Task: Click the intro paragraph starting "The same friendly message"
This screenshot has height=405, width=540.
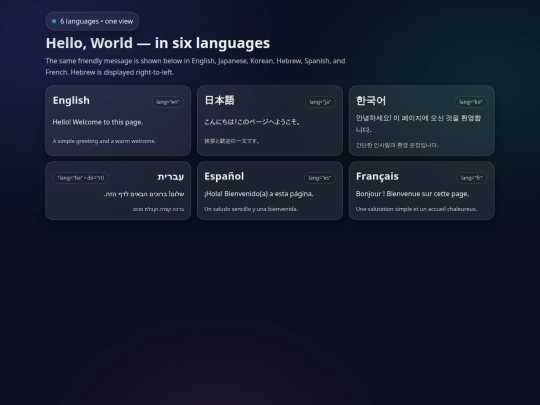Action: pyautogui.click(x=195, y=66)
